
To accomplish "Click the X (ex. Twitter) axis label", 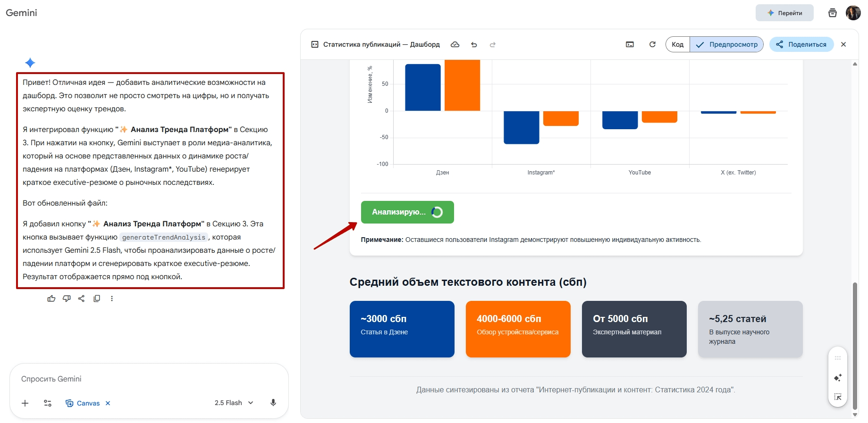I will (738, 173).
